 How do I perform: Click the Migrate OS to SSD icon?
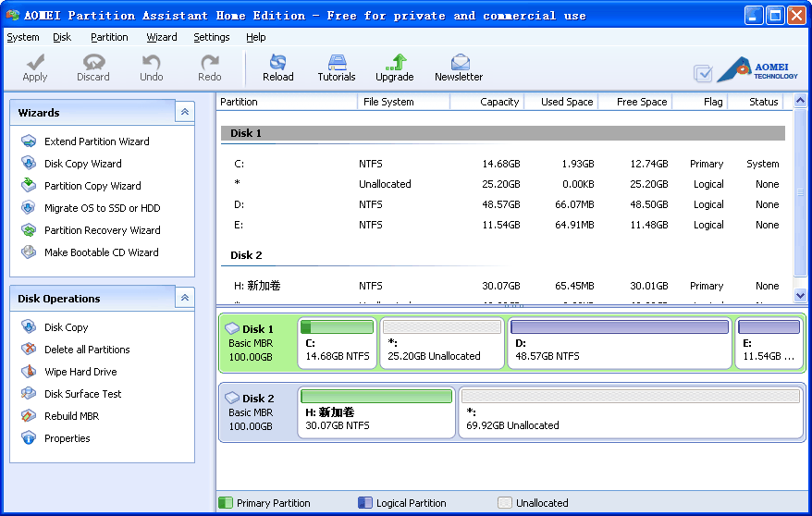click(29, 207)
